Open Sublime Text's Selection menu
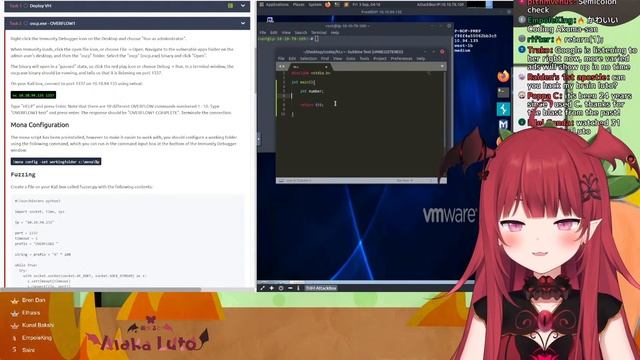The width and height of the screenshot is (640, 360). [x=309, y=59]
